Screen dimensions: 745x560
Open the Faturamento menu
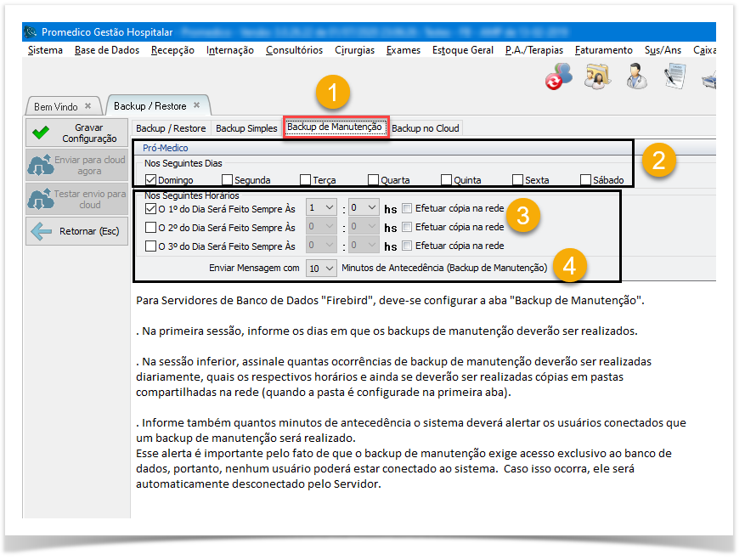coord(603,50)
